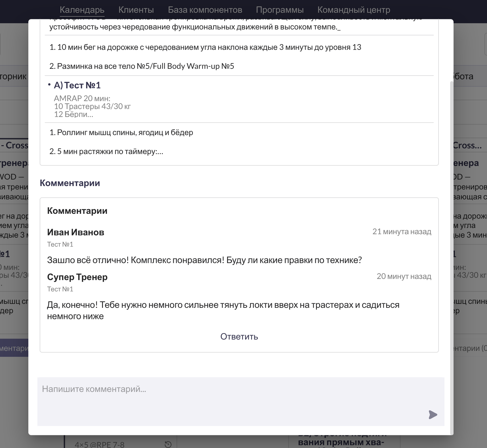Navigate to Командный центр
487x448 pixels.
pyautogui.click(x=354, y=10)
